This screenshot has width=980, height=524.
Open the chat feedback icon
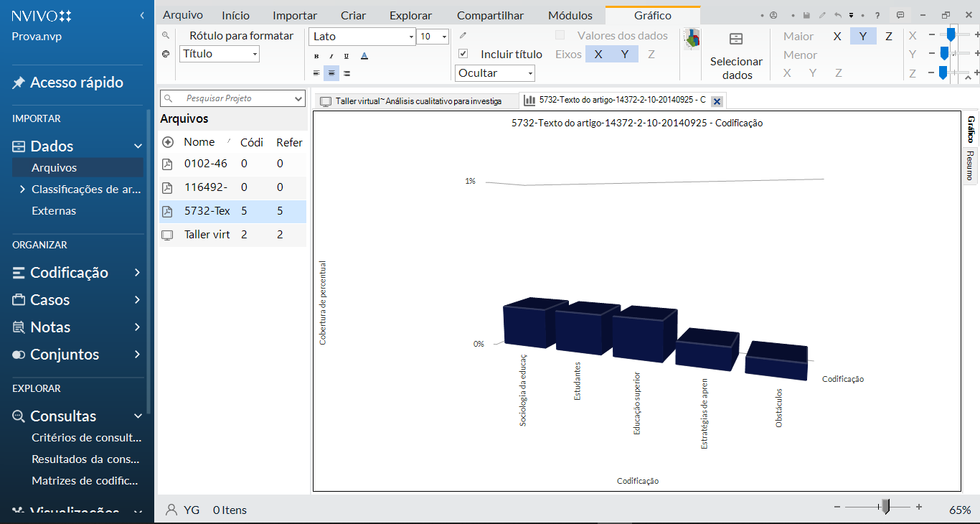tap(900, 15)
